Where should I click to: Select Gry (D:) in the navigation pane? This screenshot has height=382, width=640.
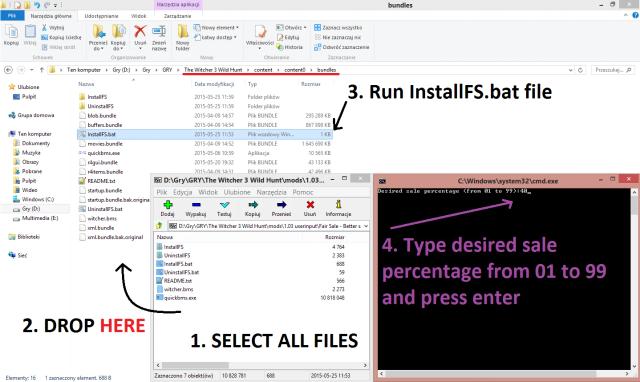click(31, 209)
